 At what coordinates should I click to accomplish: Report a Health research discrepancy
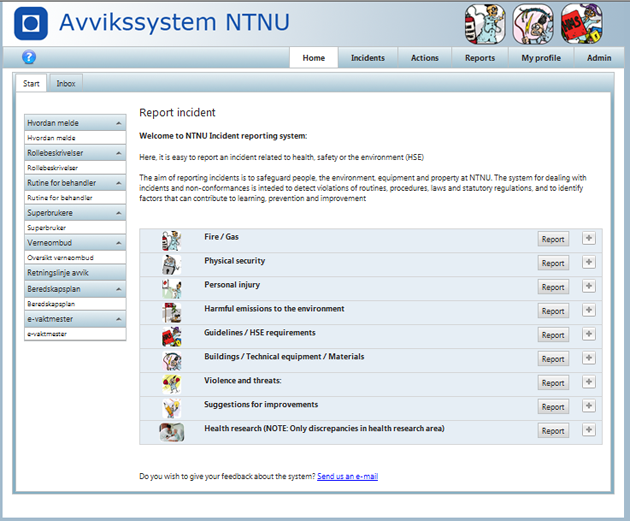(x=553, y=431)
